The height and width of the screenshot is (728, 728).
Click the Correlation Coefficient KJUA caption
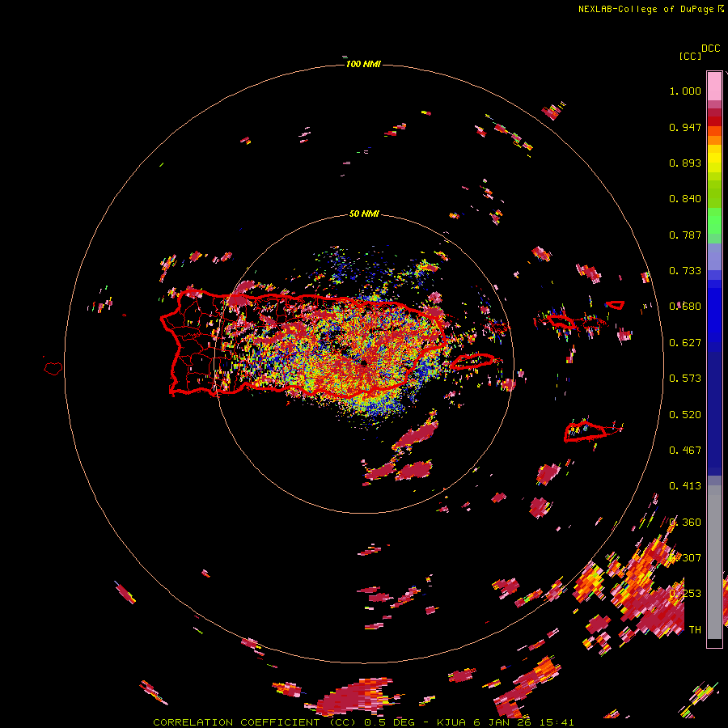coord(363,722)
